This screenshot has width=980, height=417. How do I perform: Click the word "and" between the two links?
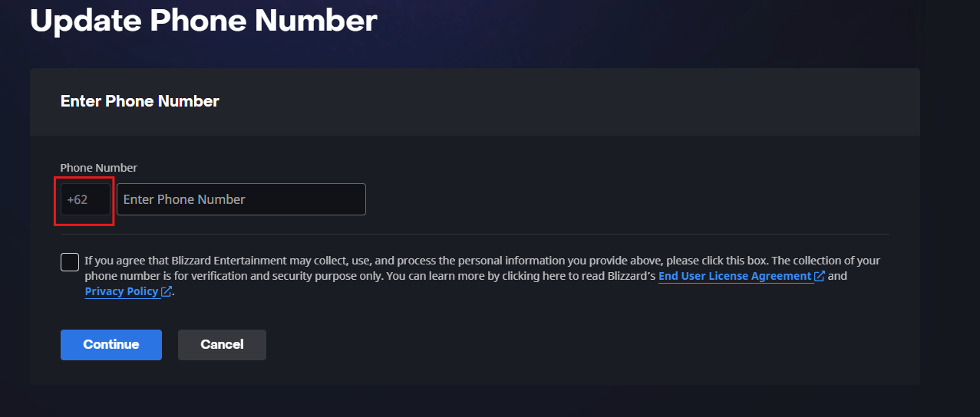(837, 276)
